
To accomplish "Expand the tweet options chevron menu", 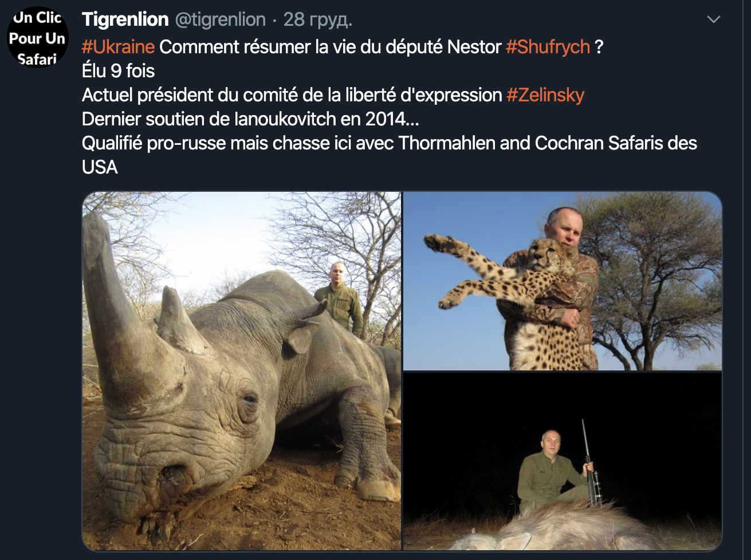I will coord(713,19).
